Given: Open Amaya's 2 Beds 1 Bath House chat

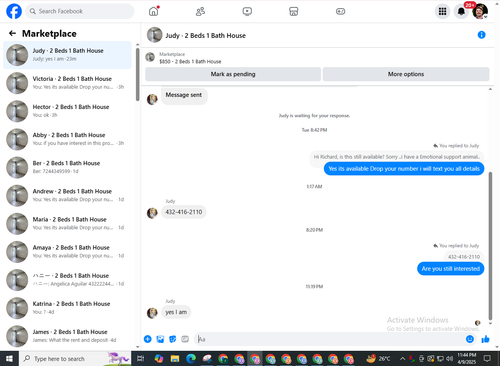Looking at the screenshot, I should click(68, 252).
